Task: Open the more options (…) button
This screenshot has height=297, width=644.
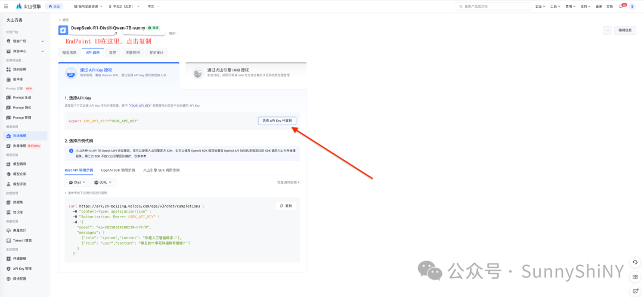Action: (x=607, y=30)
